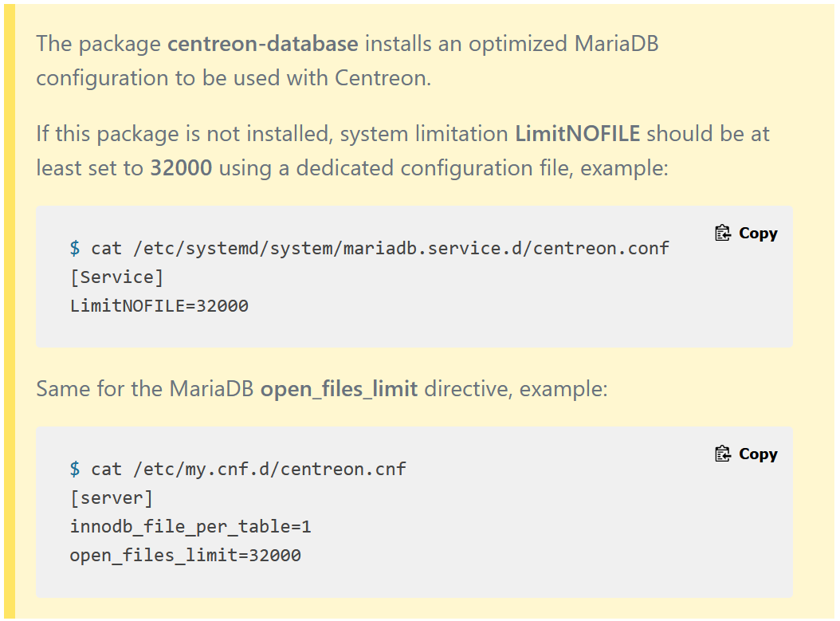Image resolution: width=840 pixels, height=621 pixels.
Task: Click the [server] line in the second code block
Action: 112,497
